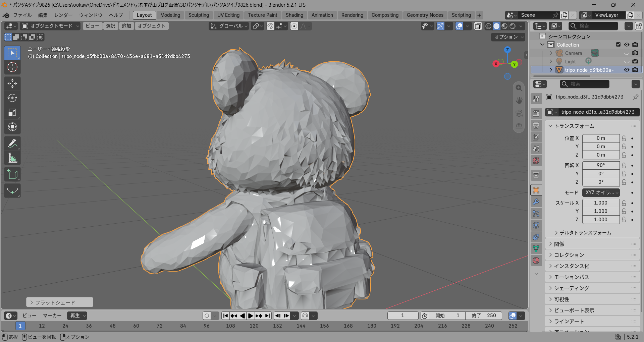Open the オブジェクトモード mode dropdown
Image resolution: width=644 pixels, height=342 pixels.
pyautogui.click(x=50, y=26)
